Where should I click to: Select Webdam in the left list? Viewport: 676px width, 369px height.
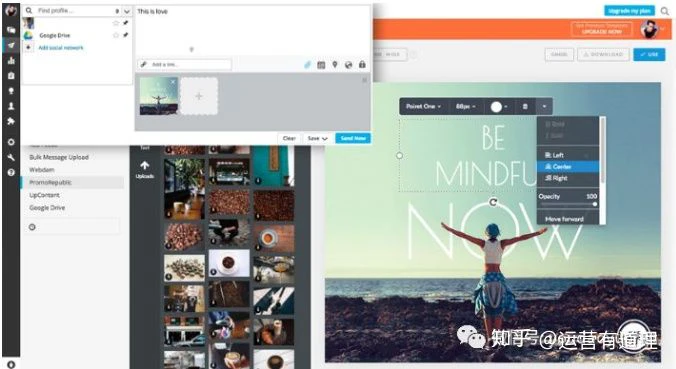(x=42, y=170)
